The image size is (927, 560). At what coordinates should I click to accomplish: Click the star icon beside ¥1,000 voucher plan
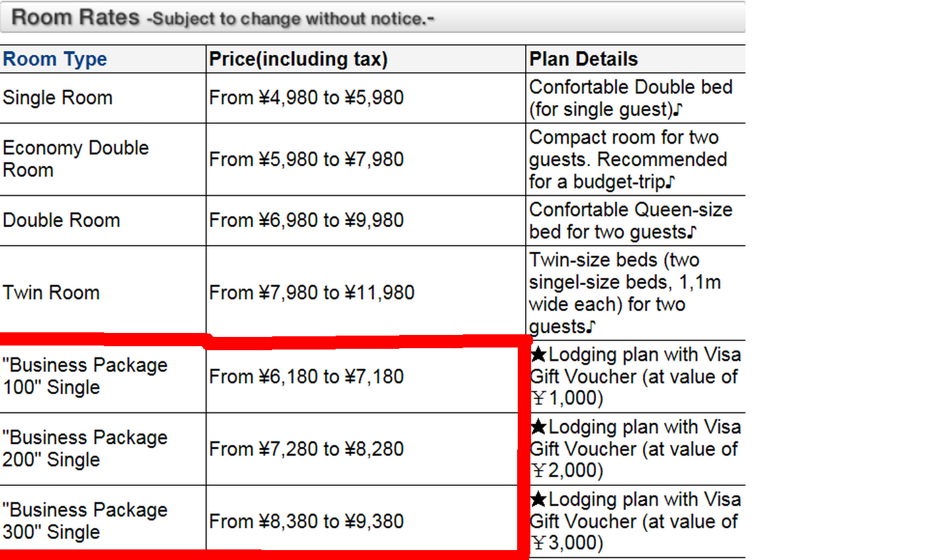tap(538, 355)
